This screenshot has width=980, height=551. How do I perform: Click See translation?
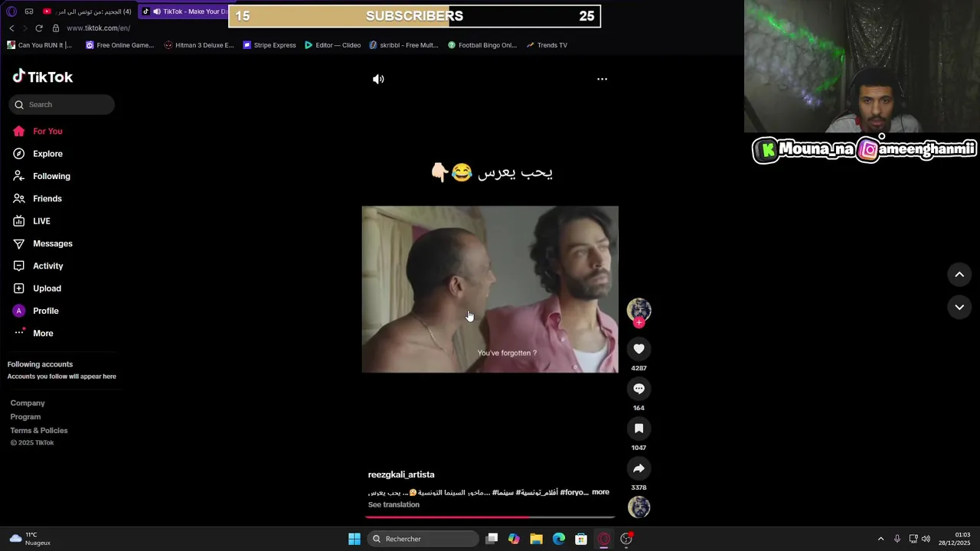tap(394, 504)
